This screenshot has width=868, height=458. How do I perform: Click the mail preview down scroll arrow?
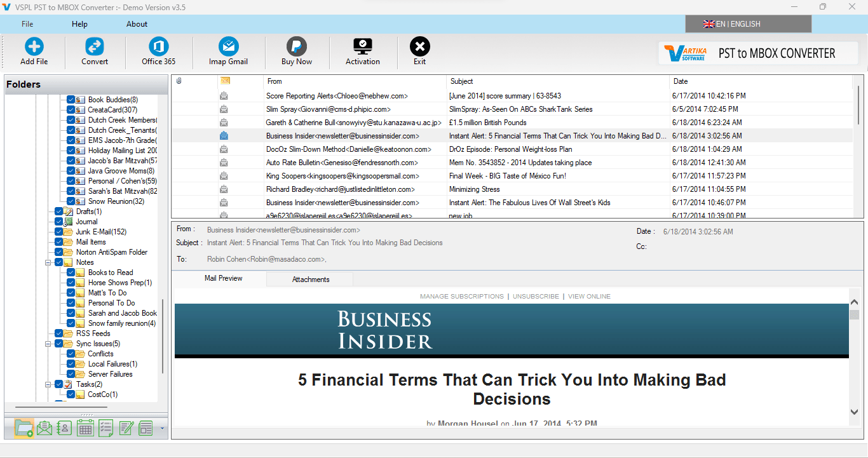click(x=854, y=412)
